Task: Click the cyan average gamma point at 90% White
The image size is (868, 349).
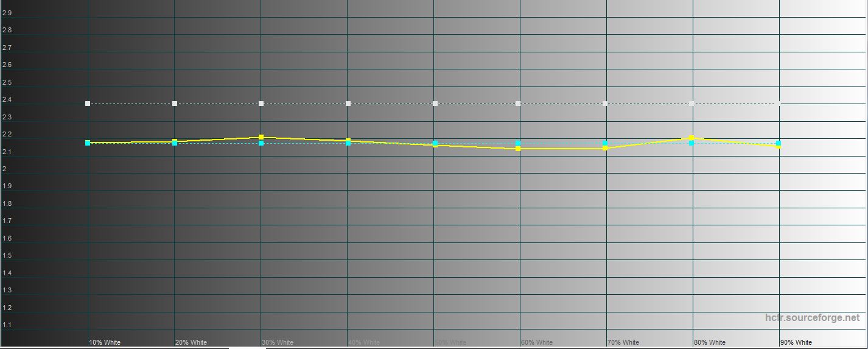Action: point(779,143)
